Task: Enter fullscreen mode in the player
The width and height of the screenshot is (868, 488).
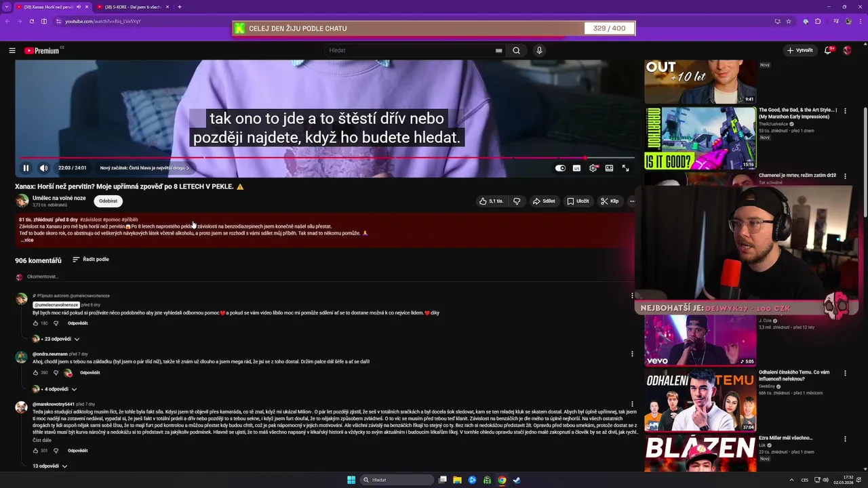Action: (625, 168)
